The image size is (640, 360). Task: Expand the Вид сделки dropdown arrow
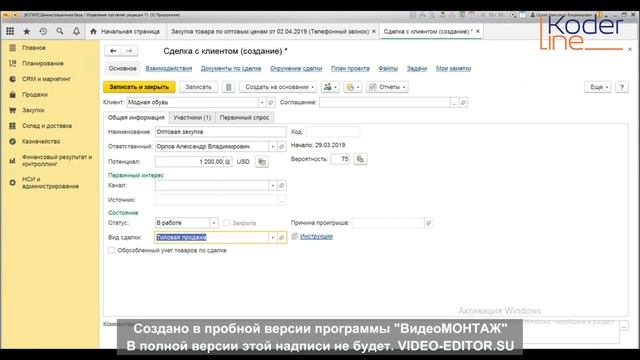click(273, 237)
